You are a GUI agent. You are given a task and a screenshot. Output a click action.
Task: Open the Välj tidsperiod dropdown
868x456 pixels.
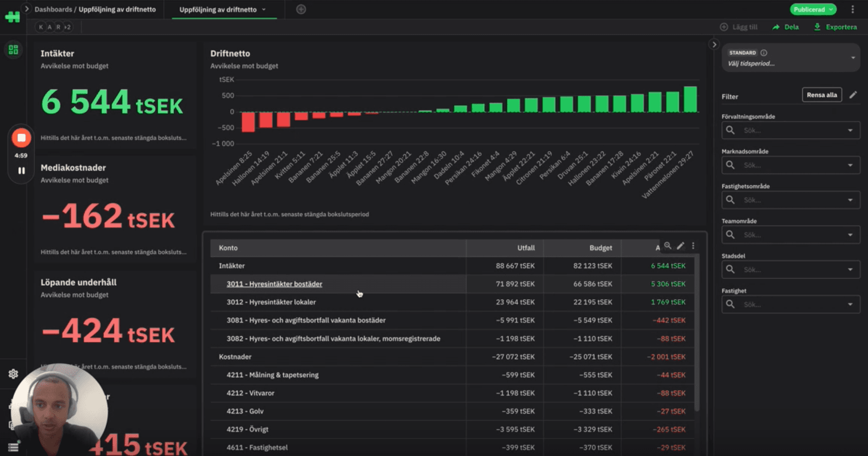pyautogui.click(x=791, y=58)
